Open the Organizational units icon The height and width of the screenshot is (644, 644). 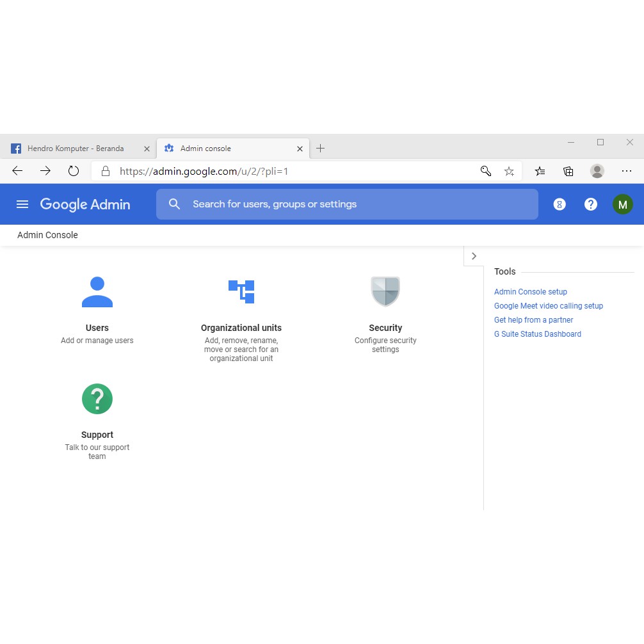coord(241,292)
